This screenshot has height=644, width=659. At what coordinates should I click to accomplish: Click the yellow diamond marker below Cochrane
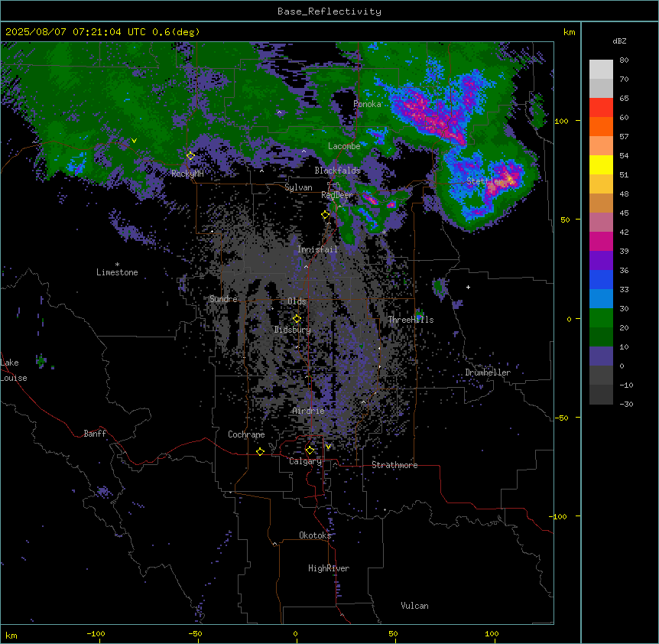260,451
